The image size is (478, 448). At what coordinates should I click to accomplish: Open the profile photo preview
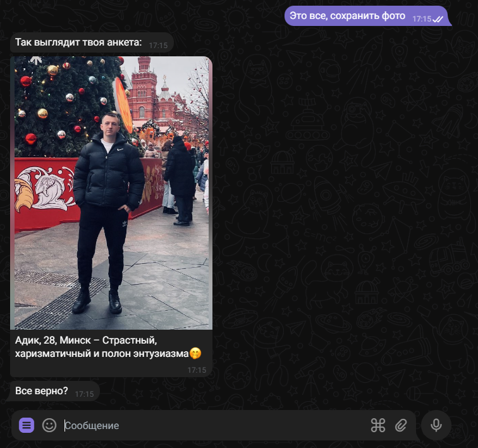111,193
